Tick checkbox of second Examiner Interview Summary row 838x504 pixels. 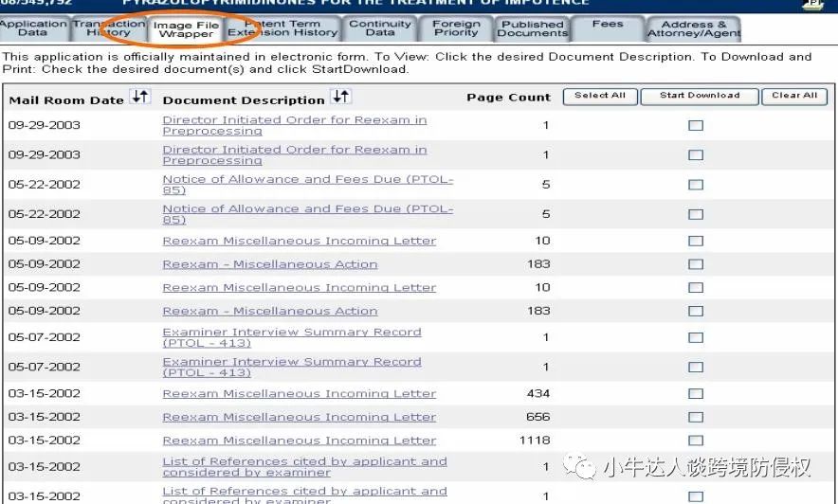point(696,368)
